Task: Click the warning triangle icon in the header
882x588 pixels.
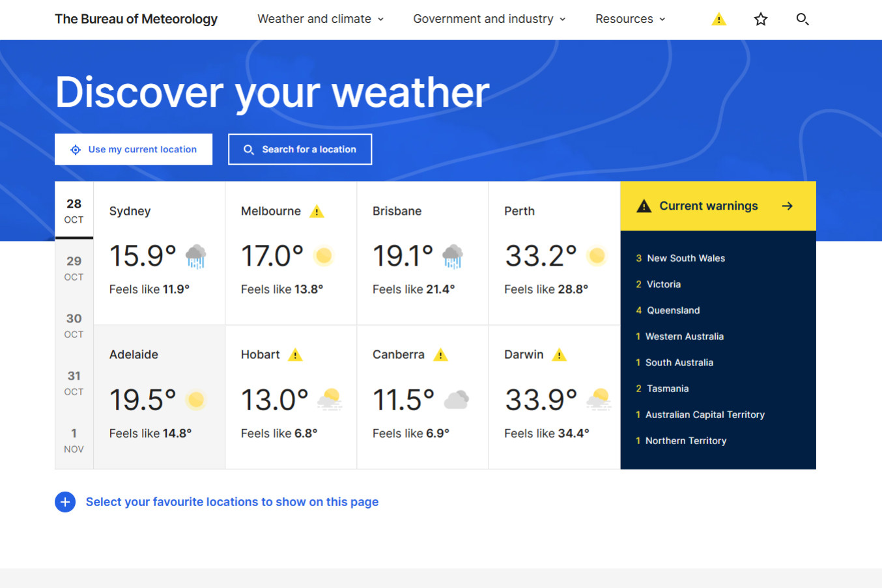Action: click(x=718, y=19)
